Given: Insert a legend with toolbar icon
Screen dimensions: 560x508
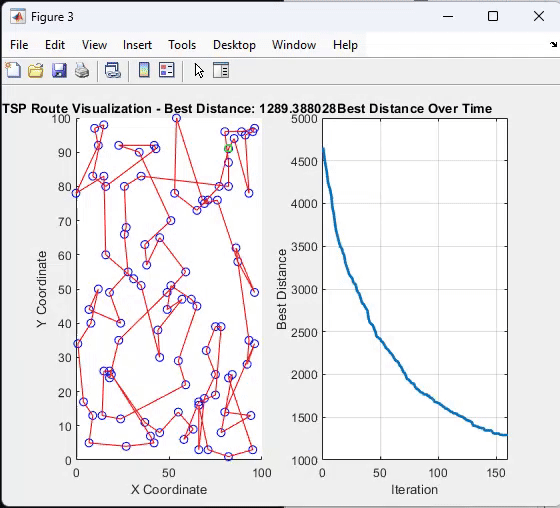Looking at the screenshot, I should 166,70.
